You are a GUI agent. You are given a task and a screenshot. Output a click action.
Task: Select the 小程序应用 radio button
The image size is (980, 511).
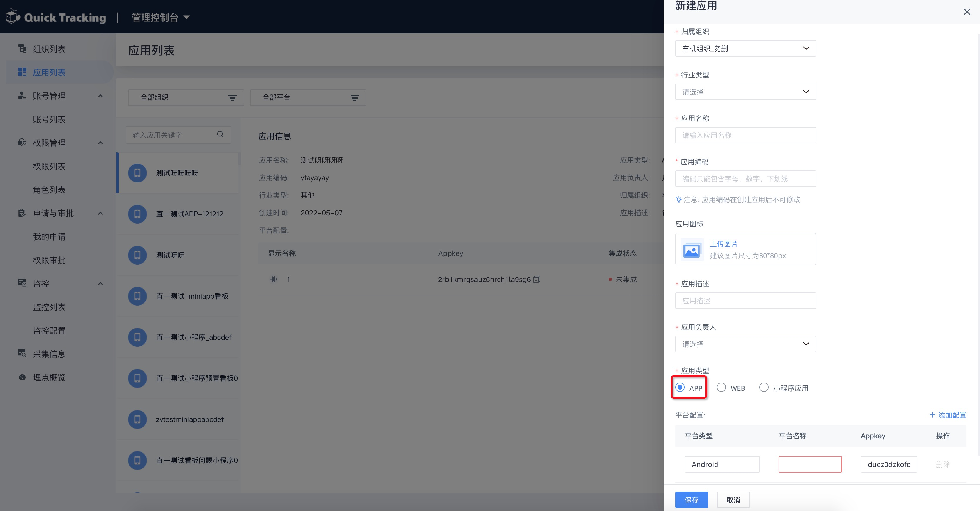coord(764,388)
